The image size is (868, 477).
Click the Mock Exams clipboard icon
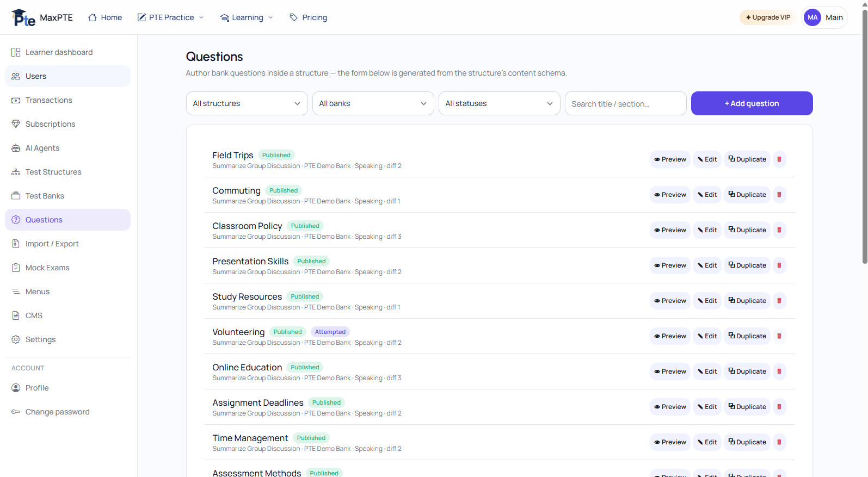click(x=16, y=268)
